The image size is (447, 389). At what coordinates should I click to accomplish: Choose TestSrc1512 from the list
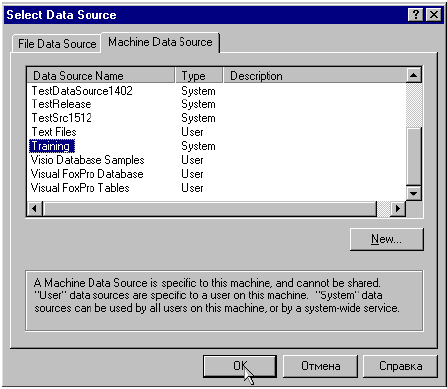pos(61,118)
